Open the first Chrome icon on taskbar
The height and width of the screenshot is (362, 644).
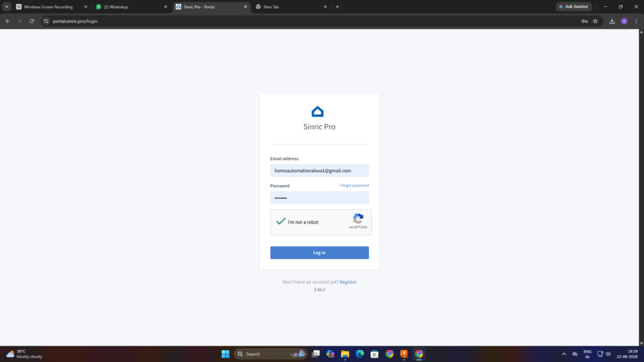click(x=389, y=354)
